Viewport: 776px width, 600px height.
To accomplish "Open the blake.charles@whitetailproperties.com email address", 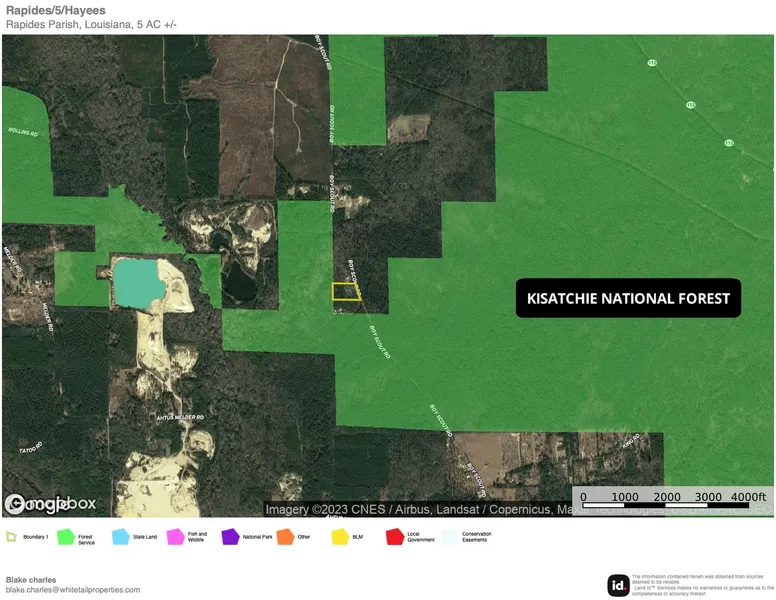I will click(x=72, y=590).
